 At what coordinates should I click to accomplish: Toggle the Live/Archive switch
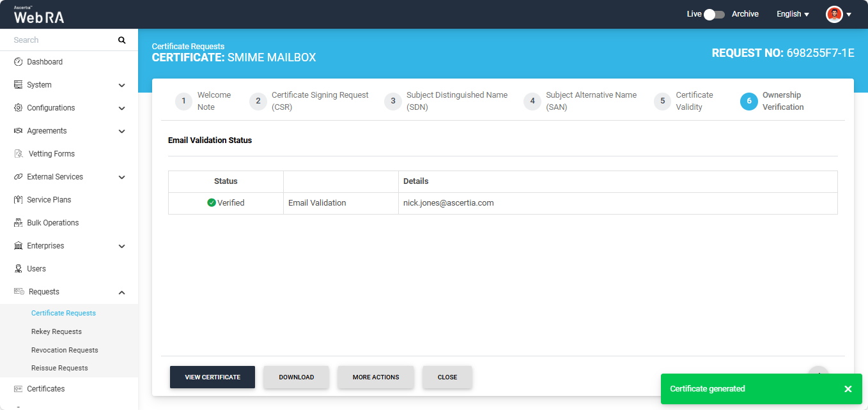[713, 14]
